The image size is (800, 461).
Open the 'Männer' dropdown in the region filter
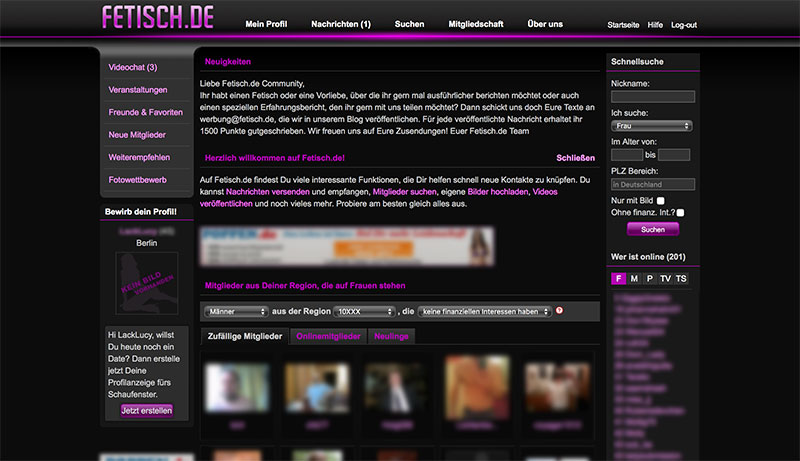[x=236, y=312]
